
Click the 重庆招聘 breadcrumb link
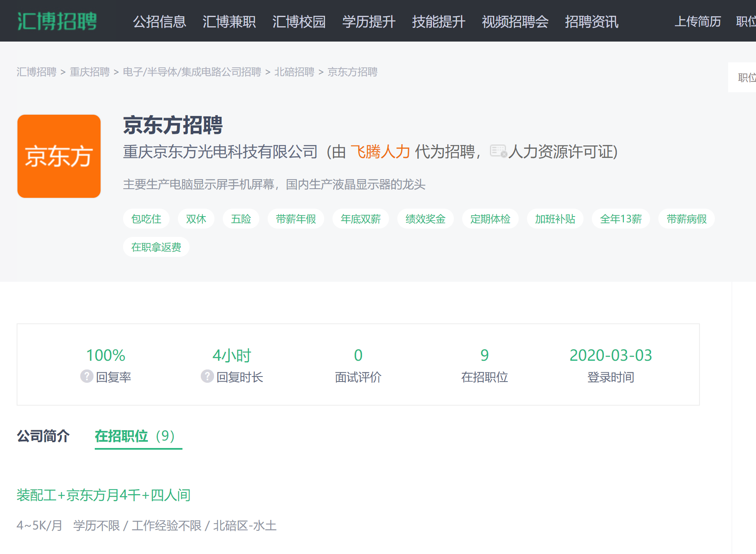tap(90, 72)
